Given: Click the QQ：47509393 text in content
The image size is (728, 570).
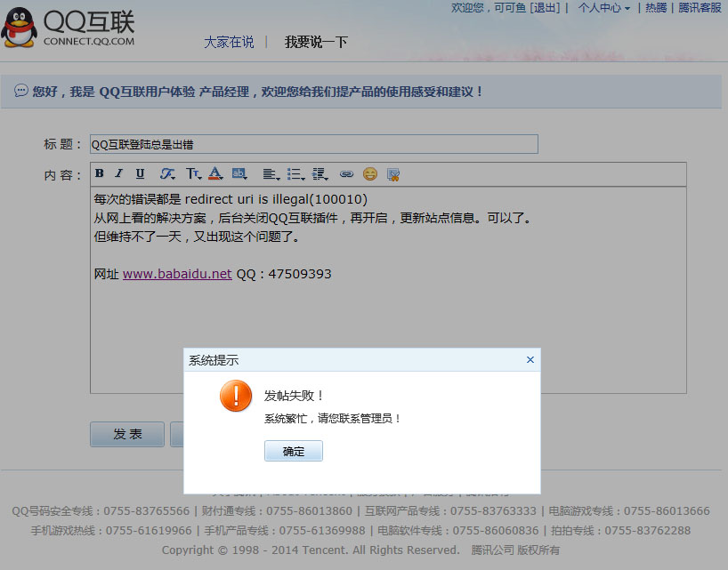Looking at the screenshot, I should pyautogui.click(x=284, y=274).
